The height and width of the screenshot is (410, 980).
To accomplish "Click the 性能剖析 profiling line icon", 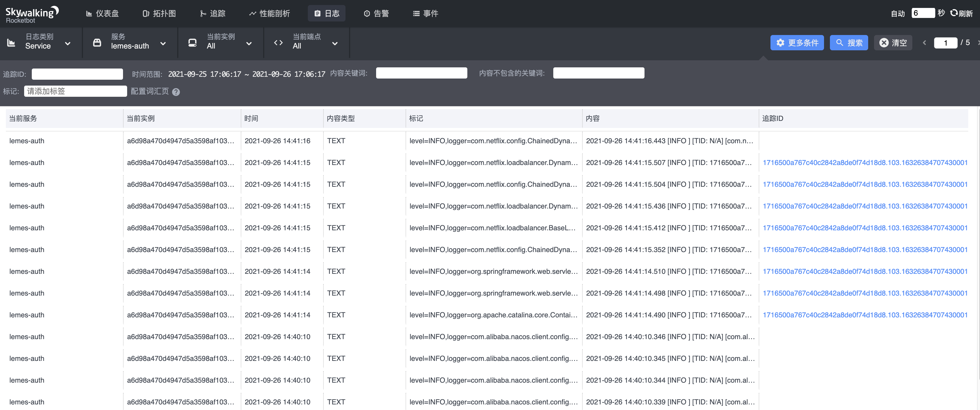I will coord(253,14).
